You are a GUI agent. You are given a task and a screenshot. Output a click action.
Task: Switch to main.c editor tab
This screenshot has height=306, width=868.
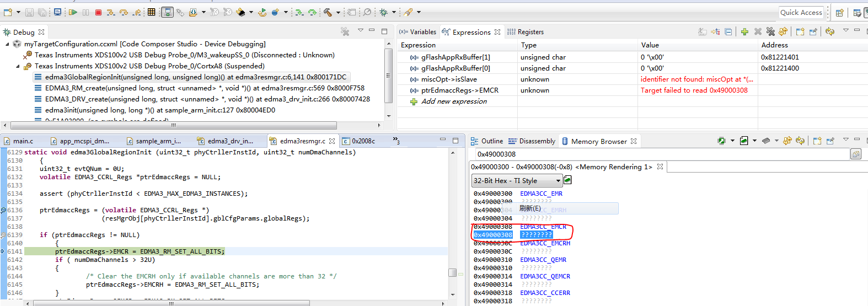click(18, 141)
